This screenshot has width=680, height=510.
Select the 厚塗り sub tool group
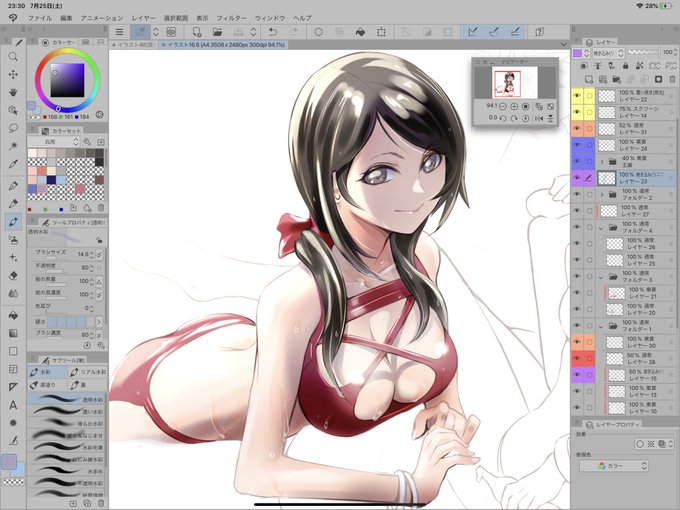pos(48,385)
